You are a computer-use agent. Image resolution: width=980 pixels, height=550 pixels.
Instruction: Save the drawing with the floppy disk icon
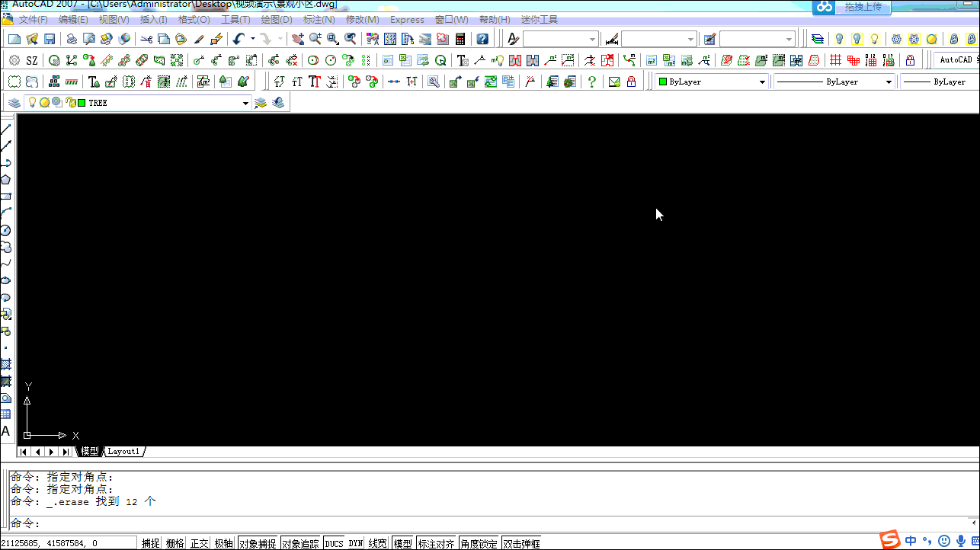pyautogui.click(x=50, y=39)
